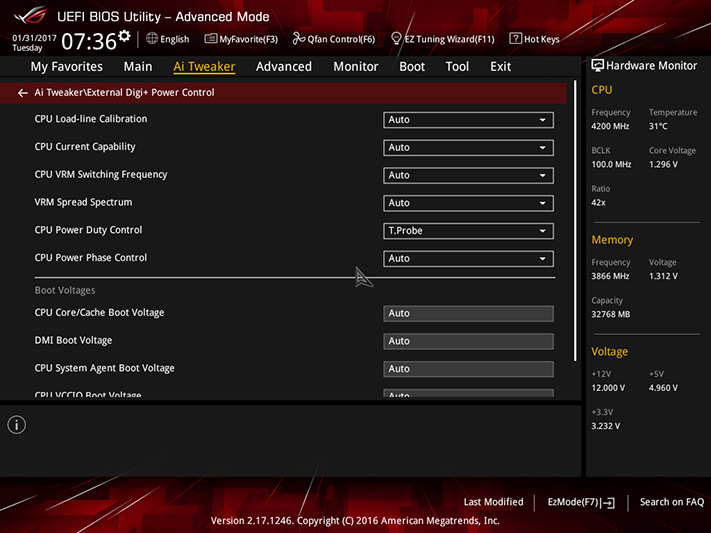Screen dimensions: 711x533
Task: Select VRM Spread Spectrum label
Action: (83, 202)
